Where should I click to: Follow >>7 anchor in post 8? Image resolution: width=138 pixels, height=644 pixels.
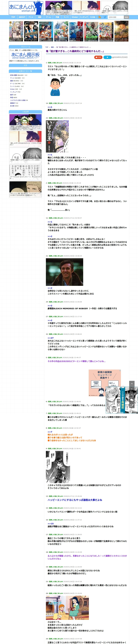[50, 432]
